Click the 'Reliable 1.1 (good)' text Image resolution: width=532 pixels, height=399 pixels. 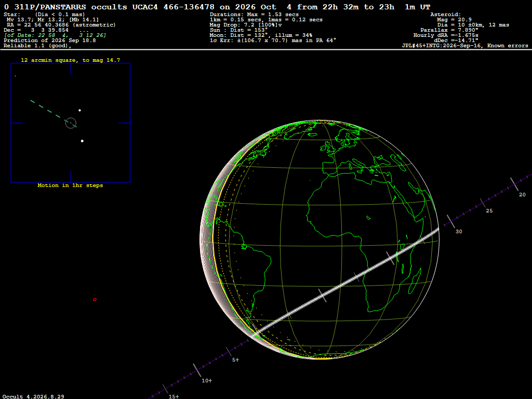[37, 46]
